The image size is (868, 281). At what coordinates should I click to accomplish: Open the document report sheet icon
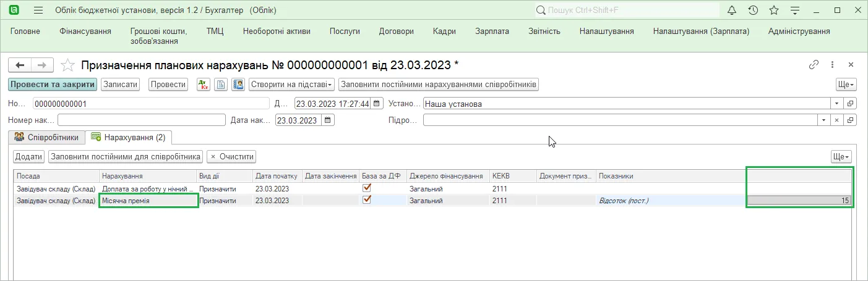click(x=221, y=85)
